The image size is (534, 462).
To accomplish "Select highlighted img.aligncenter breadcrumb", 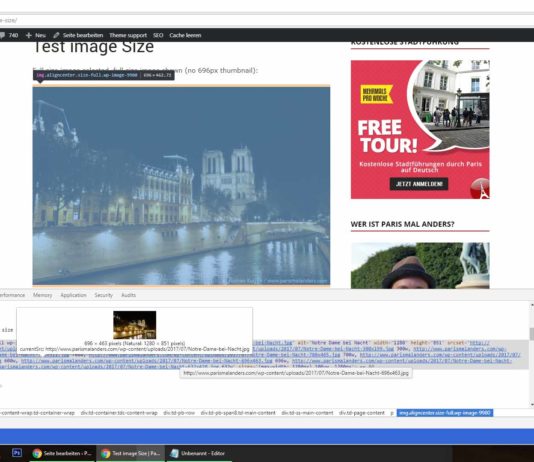I will (x=445, y=413).
